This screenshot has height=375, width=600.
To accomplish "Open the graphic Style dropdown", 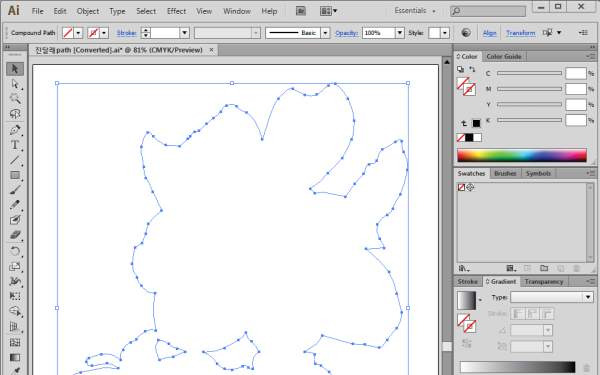I will [x=445, y=33].
